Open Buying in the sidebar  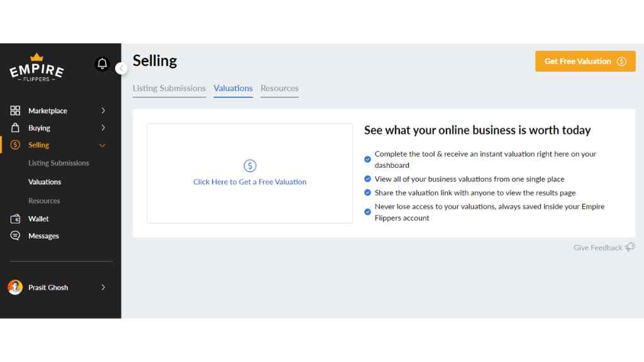coord(39,128)
